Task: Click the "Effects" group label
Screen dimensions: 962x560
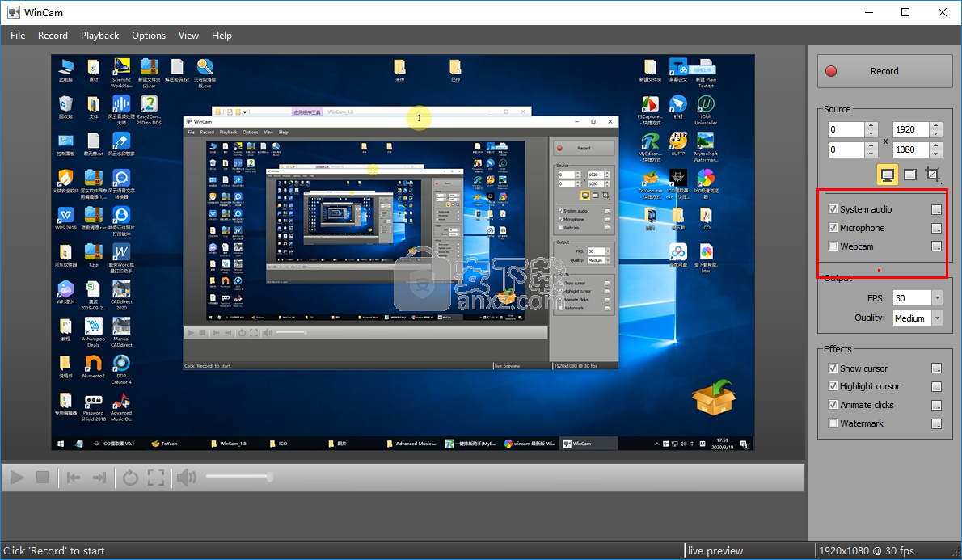Action: coord(838,349)
